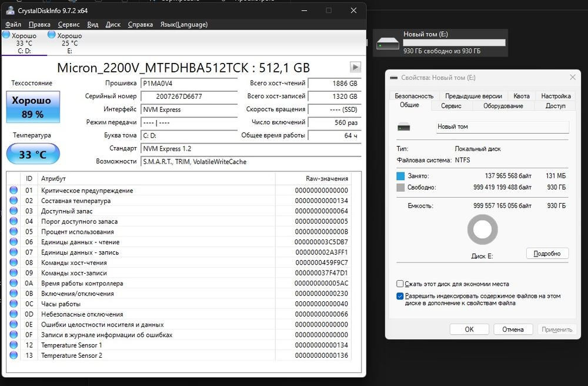588x386 pixels.
Task: Click the Raw-значения column header
Action: coord(313,178)
